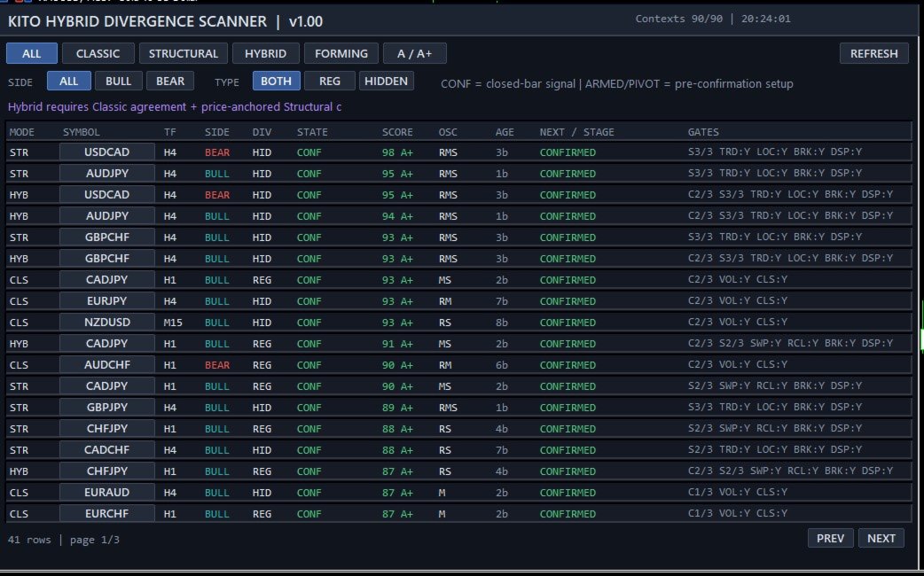Filter by A / A+ grade tab
924x576 pixels.
click(x=415, y=53)
